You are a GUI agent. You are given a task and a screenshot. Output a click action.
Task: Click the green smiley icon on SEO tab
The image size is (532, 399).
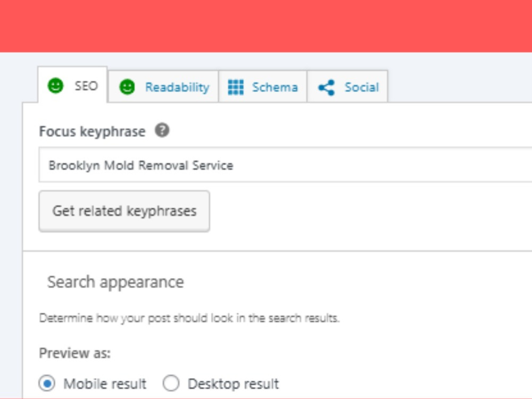[55, 86]
